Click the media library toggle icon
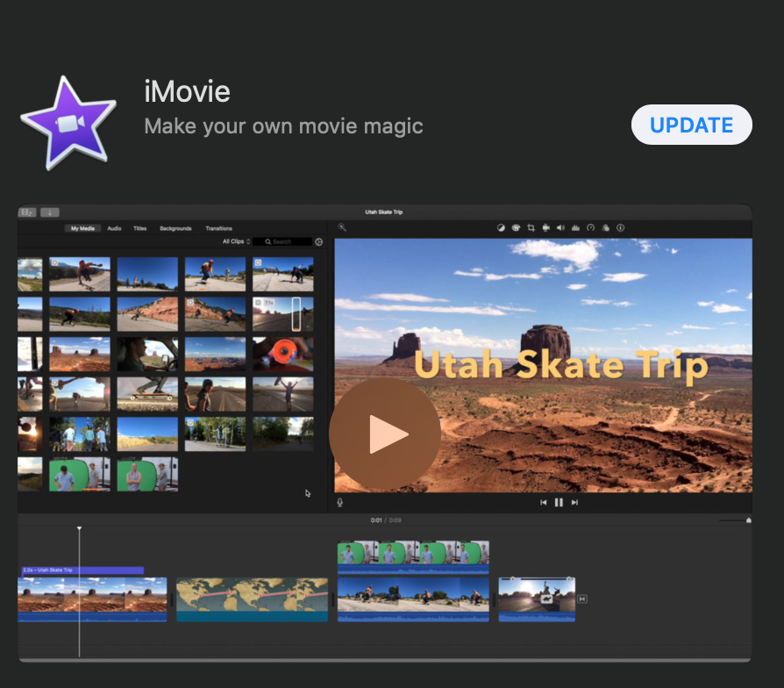The height and width of the screenshot is (688, 784). coord(27,212)
